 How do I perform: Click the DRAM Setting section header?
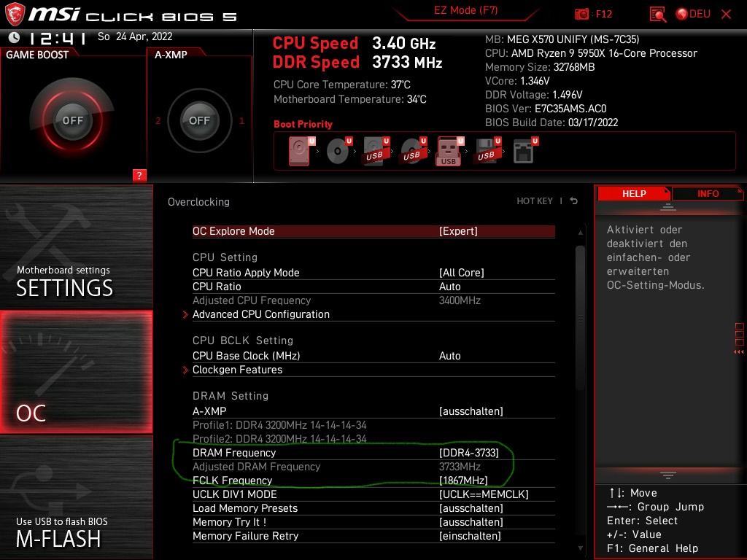click(231, 396)
